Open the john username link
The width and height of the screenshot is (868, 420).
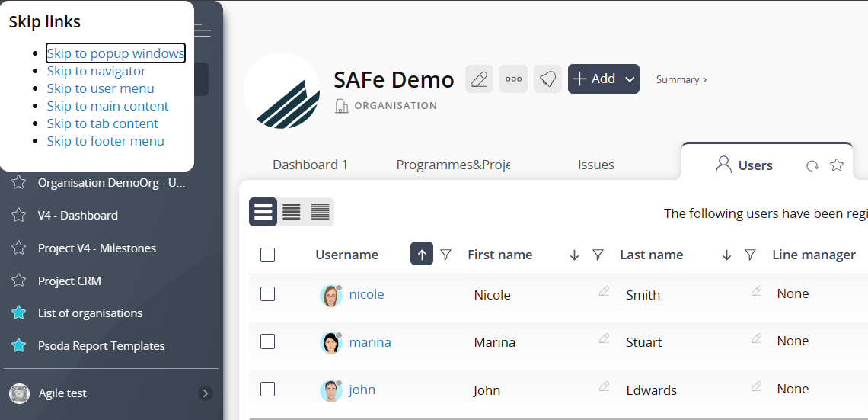362,390
